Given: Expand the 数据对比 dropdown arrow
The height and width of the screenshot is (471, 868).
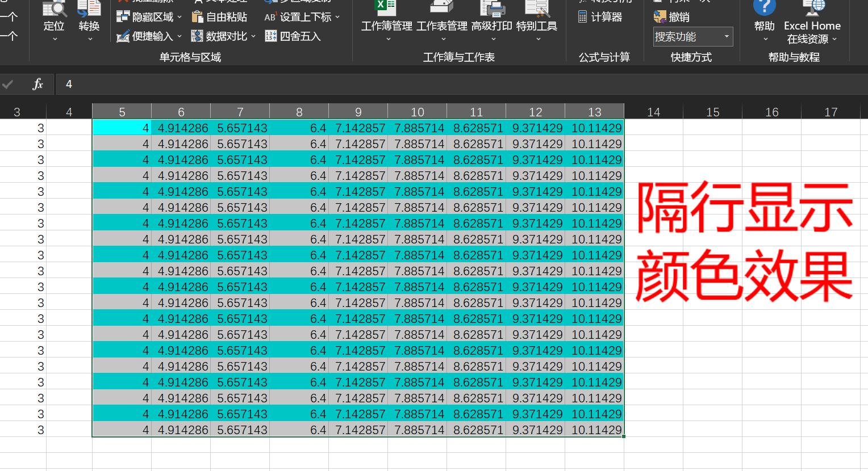Looking at the screenshot, I should (x=253, y=36).
